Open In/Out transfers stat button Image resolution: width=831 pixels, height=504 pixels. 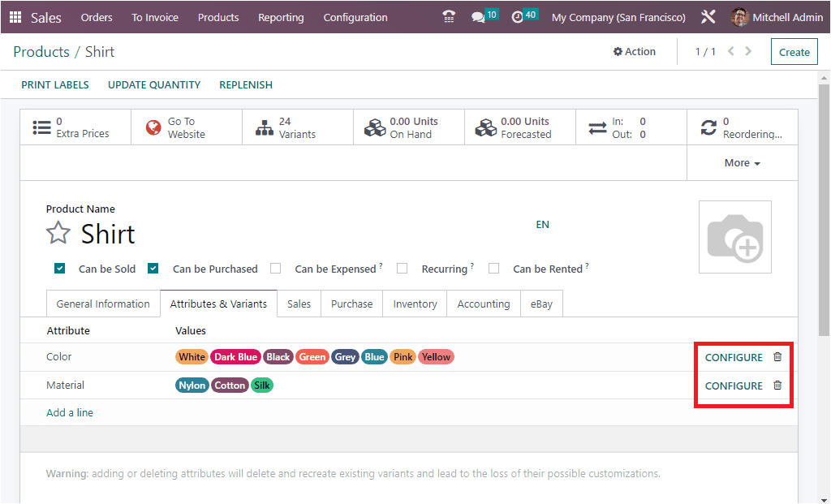631,127
